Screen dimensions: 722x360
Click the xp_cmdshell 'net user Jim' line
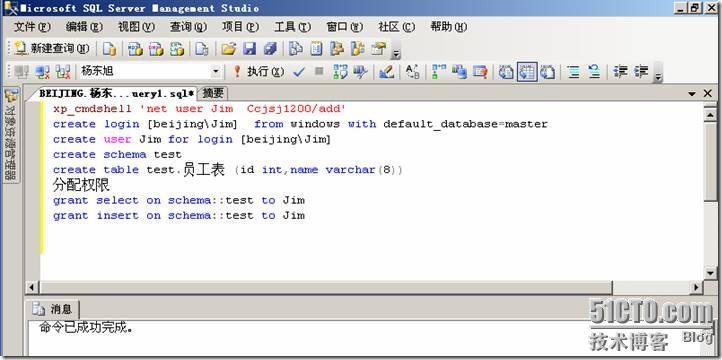199,109
